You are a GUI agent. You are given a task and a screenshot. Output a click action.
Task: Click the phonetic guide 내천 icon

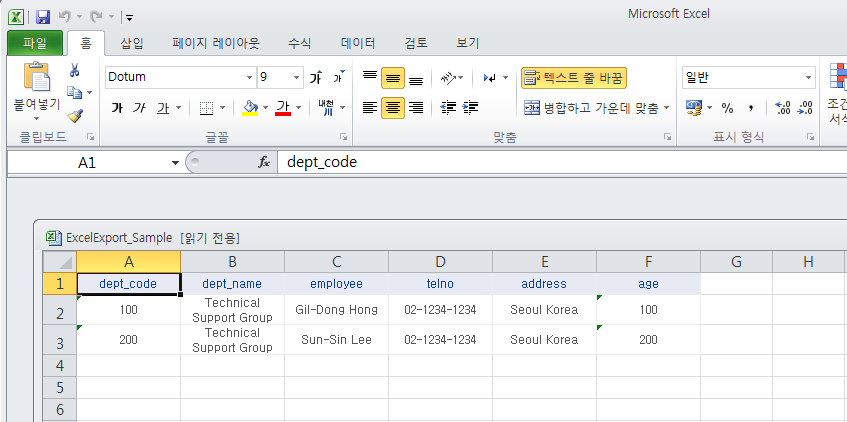click(326, 108)
